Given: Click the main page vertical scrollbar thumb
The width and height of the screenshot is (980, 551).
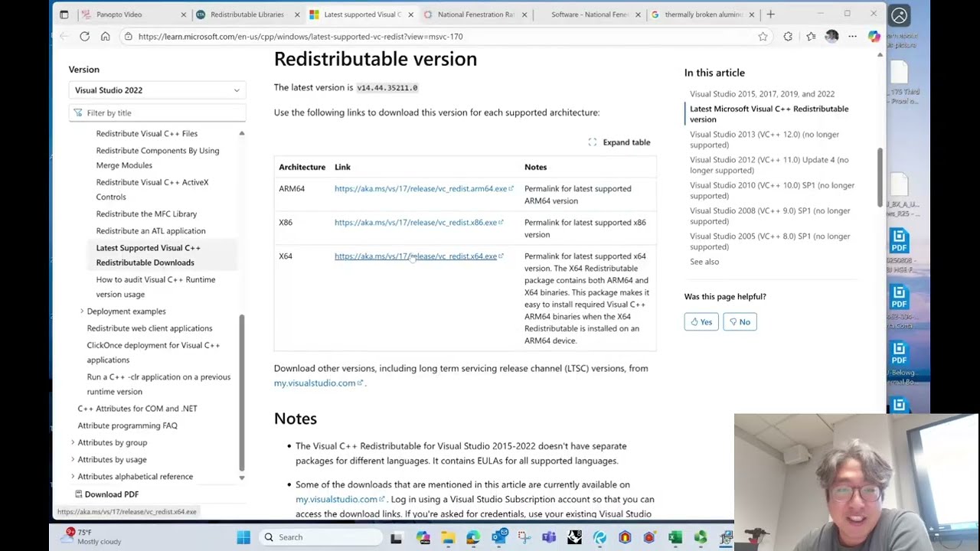Looking at the screenshot, I should (x=880, y=176).
